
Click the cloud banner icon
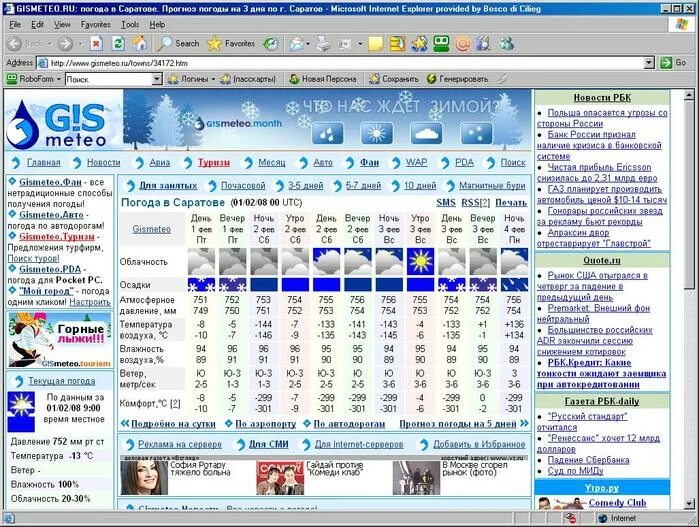tap(426, 133)
